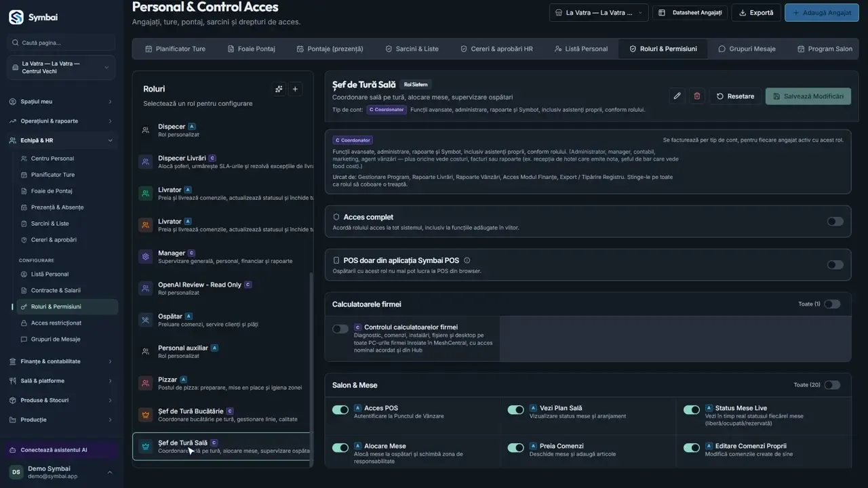868x488 pixels.
Task: Click the Ospătar role icon
Action: 145,320
